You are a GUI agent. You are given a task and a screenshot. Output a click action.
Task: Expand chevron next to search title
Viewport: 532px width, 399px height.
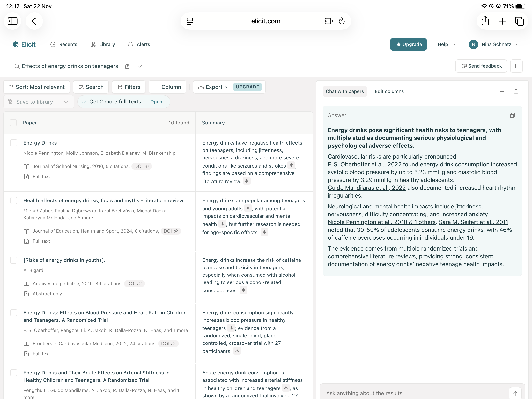click(x=140, y=66)
